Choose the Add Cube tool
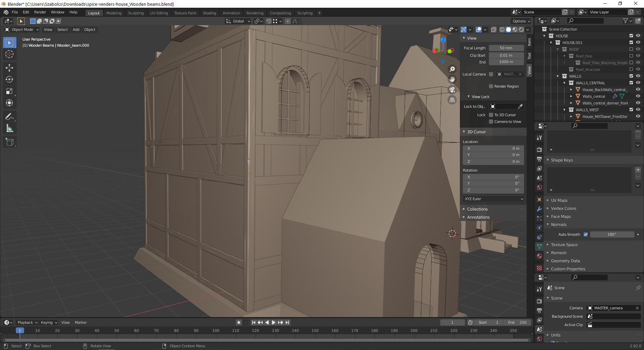 (x=9, y=142)
